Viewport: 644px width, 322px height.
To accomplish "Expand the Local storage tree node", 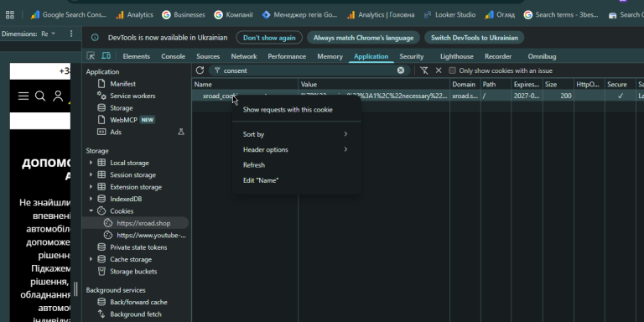I will pos(91,163).
